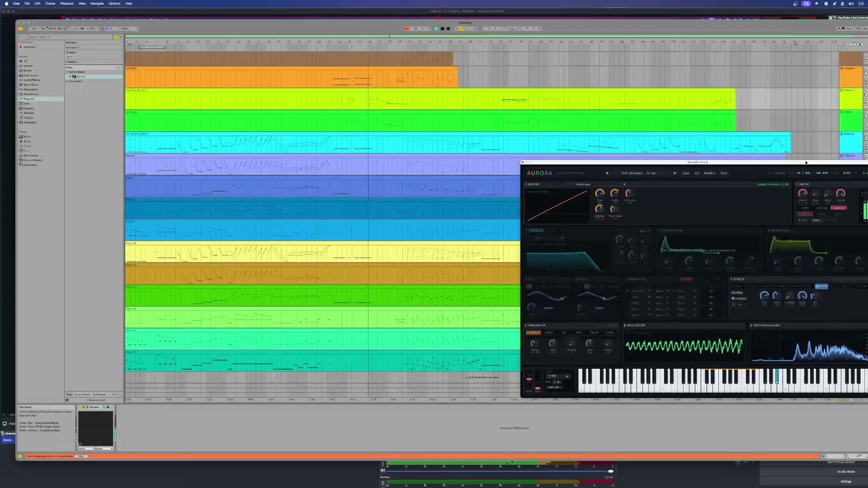Viewport: 868px width, 488px height.
Task: Click the Arpeggiator Gate knob
Action: (x=590, y=343)
